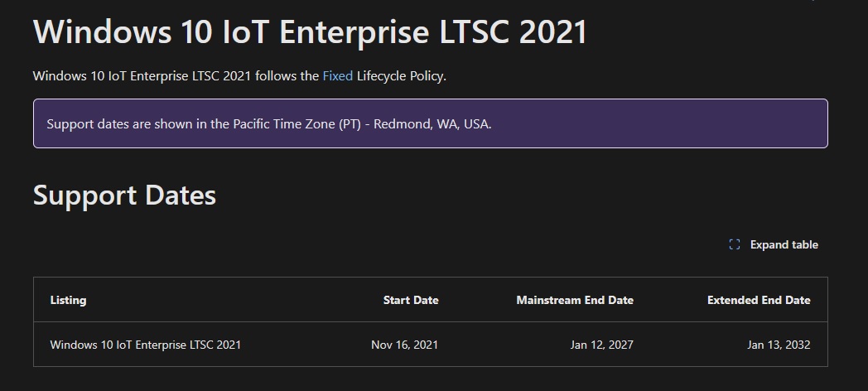This screenshot has height=391, width=868.
Task: Click the Jan 13, 2032 extended end cell
Action: pyautogui.click(x=779, y=345)
